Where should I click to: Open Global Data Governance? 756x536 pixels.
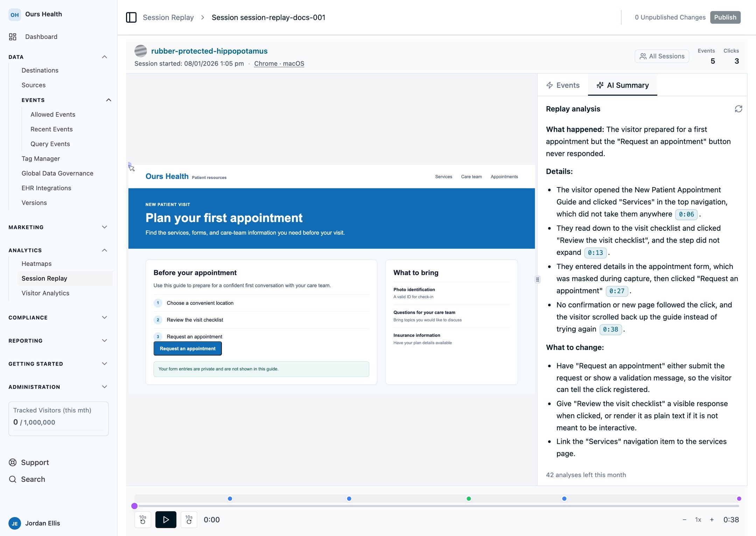click(x=57, y=173)
